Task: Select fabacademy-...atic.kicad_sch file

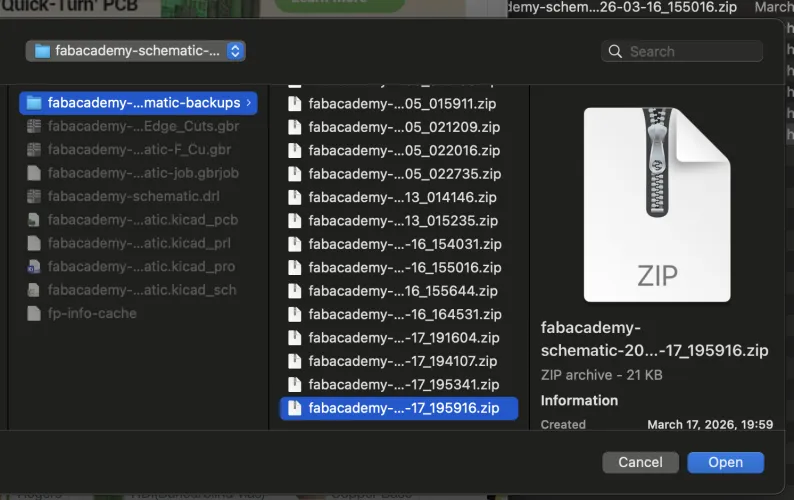Action: point(138,290)
